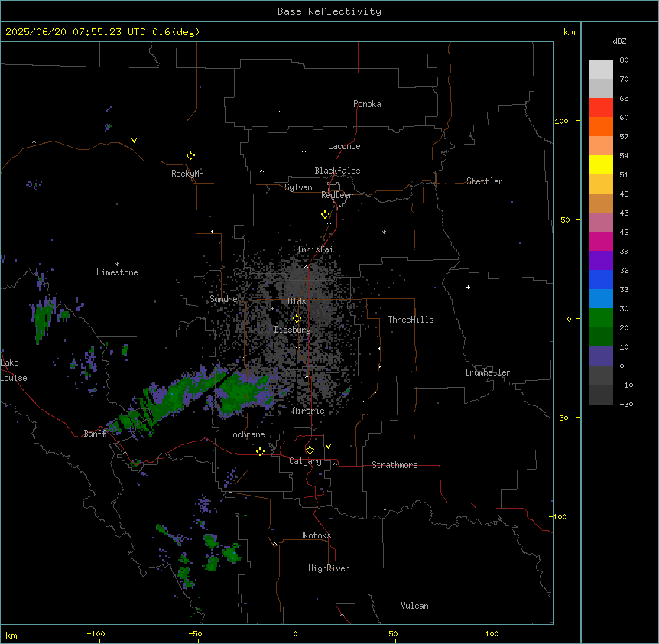This screenshot has width=659, height=644.
Task: Click the yellow diamond marker above RockyMH
Action: [190, 155]
